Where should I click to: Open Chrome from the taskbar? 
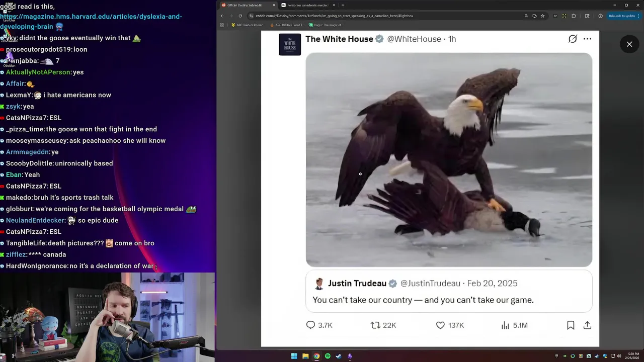coord(316,356)
